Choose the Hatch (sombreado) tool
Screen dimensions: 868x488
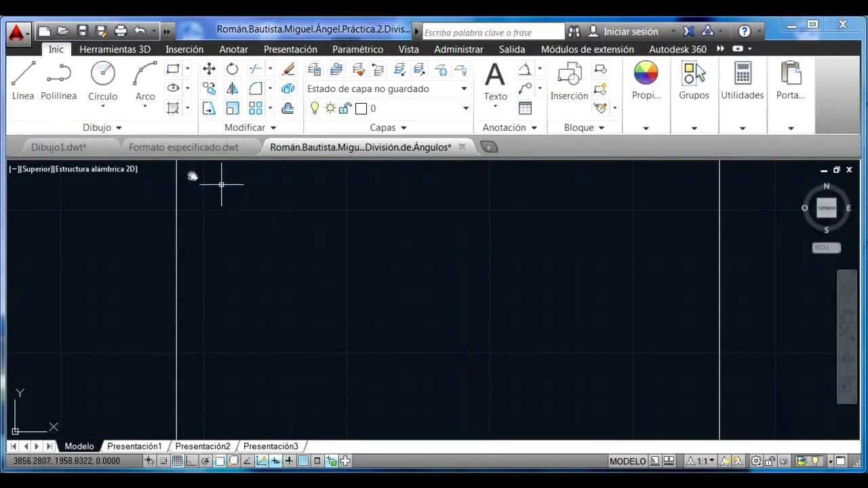click(173, 108)
